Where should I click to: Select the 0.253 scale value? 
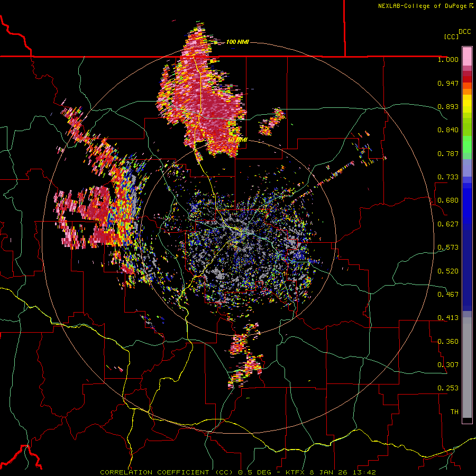click(x=448, y=388)
